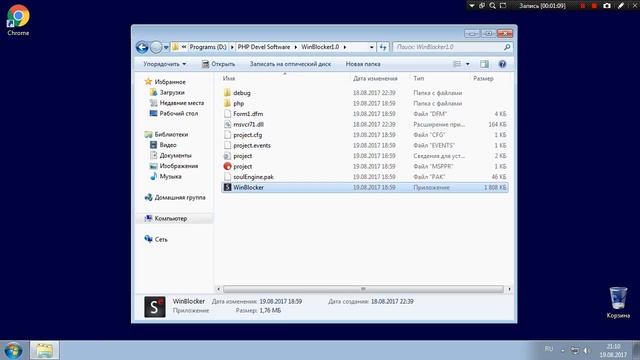Select the debug folder icon

(227, 93)
